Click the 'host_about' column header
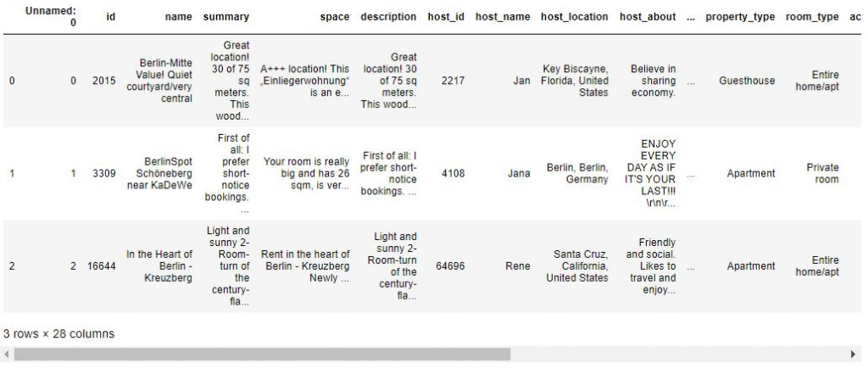The image size is (868, 369). 648,17
